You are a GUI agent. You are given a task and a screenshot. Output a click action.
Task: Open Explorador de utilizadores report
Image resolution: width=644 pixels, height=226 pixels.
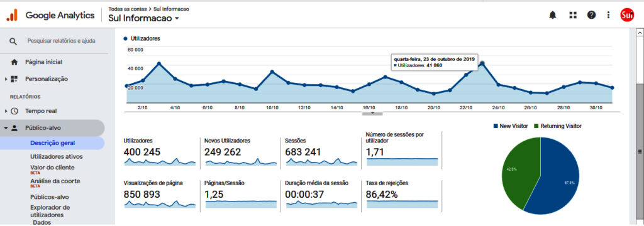[x=50, y=211]
